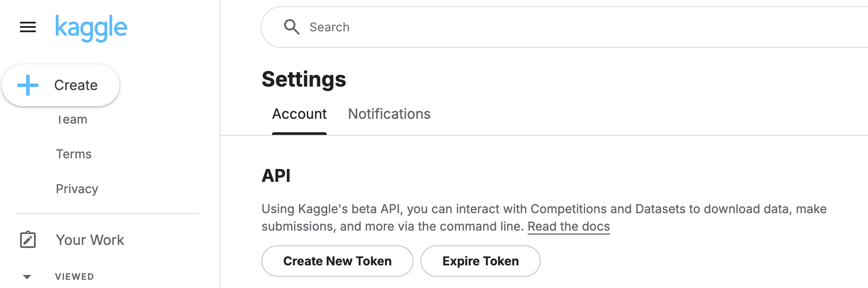The width and height of the screenshot is (868, 288).
Task: Collapse the Viewed section arrow
Action: (27, 277)
